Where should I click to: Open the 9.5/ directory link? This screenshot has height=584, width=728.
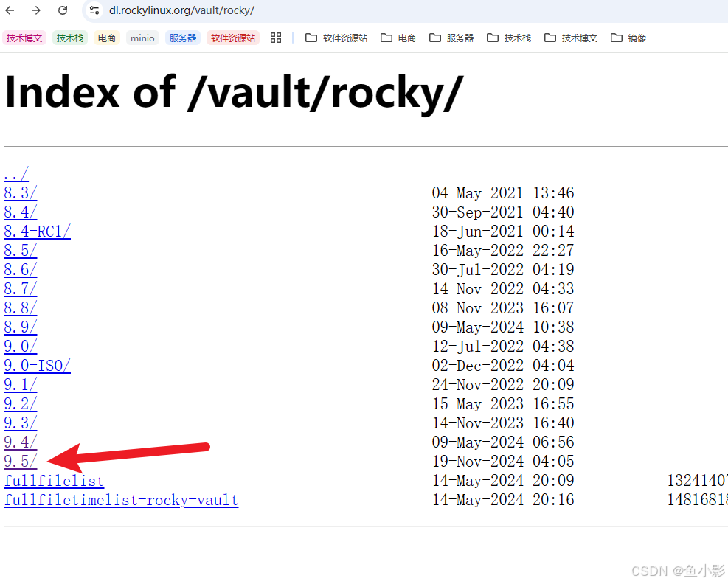[21, 462]
